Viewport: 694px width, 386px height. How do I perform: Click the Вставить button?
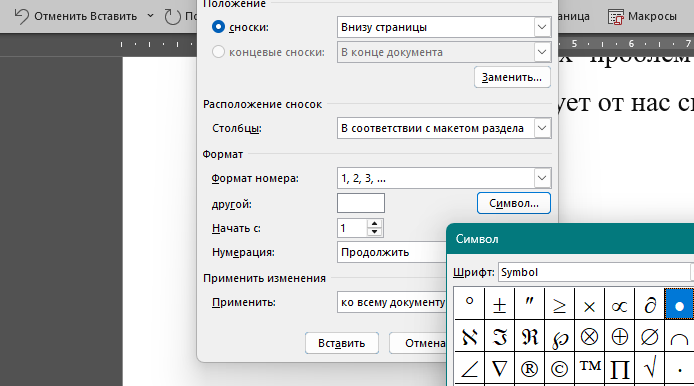342,343
